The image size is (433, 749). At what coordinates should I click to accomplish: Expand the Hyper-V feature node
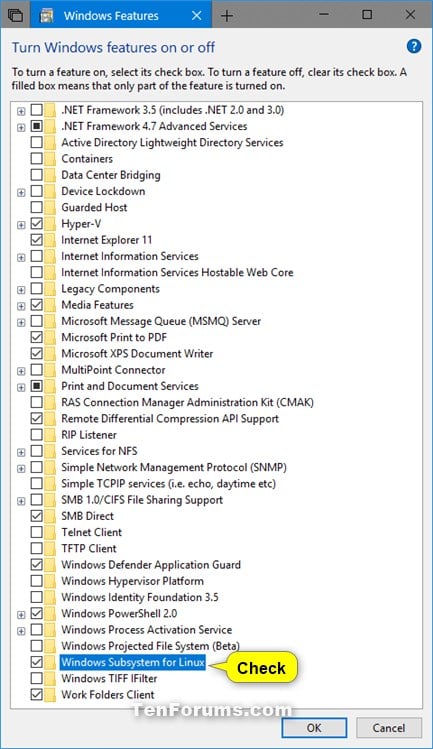click(21, 225)
